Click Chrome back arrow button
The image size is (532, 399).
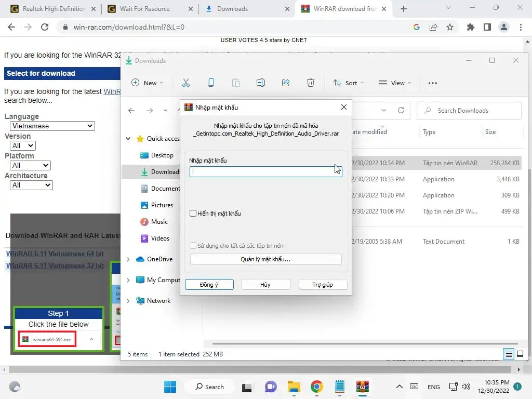pyautogui.click(x=11, y=27)
